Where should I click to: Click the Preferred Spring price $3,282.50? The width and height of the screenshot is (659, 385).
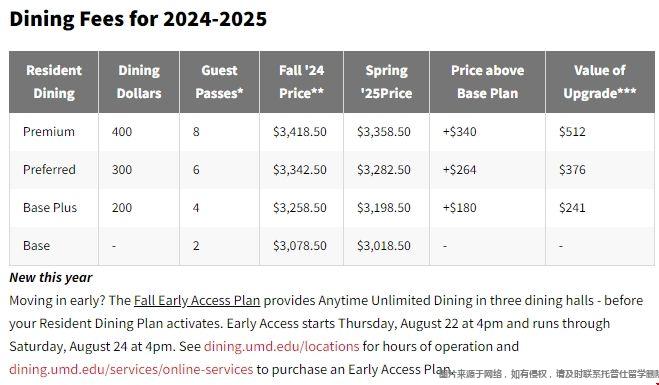(x=384, y=170)
